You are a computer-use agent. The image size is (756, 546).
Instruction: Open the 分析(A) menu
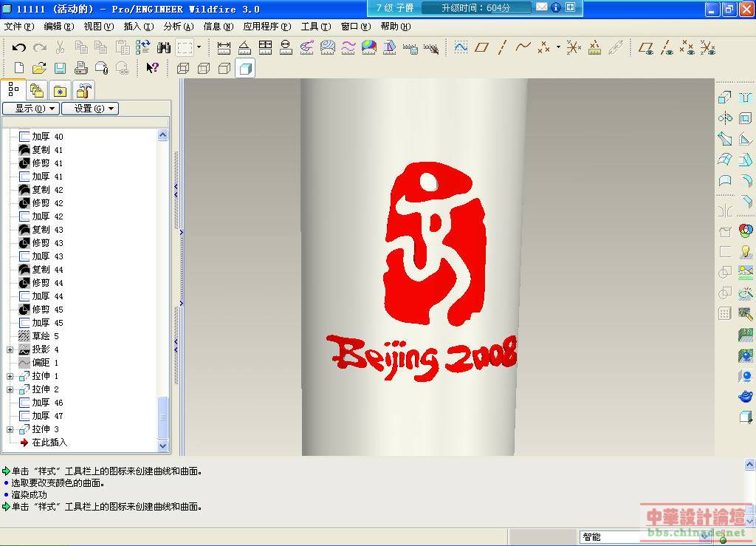coord(179,27)
